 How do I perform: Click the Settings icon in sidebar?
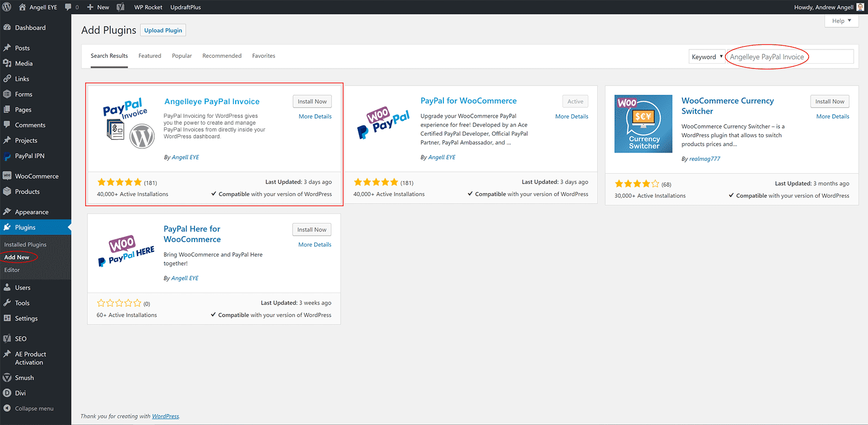tap(7, 318)
